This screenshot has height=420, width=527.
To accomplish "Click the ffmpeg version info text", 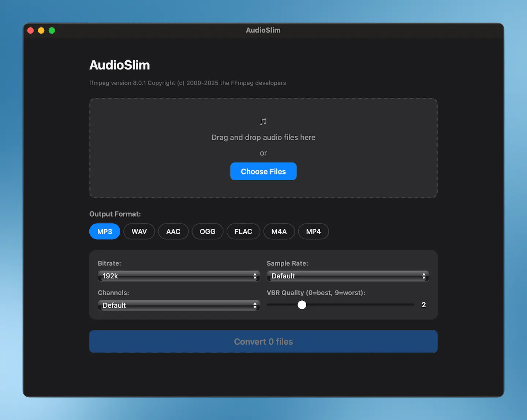I will pyautogui.click(x=187, y=83).
